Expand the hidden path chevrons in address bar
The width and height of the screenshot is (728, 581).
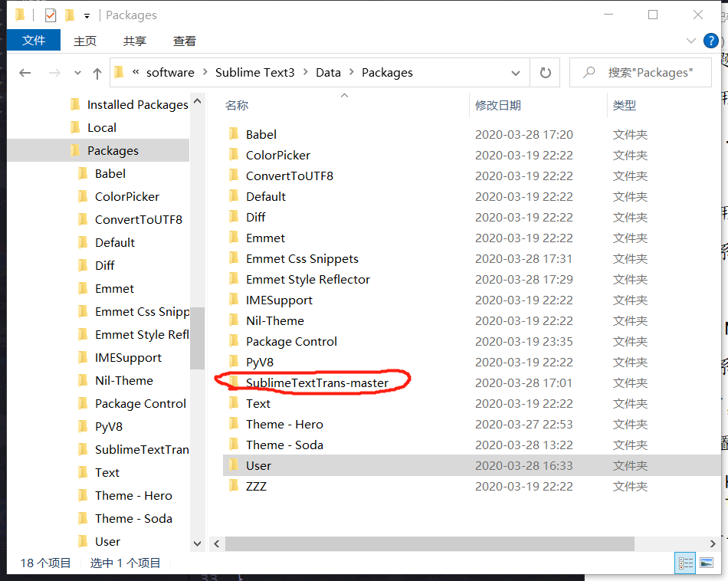click(136, 72)
